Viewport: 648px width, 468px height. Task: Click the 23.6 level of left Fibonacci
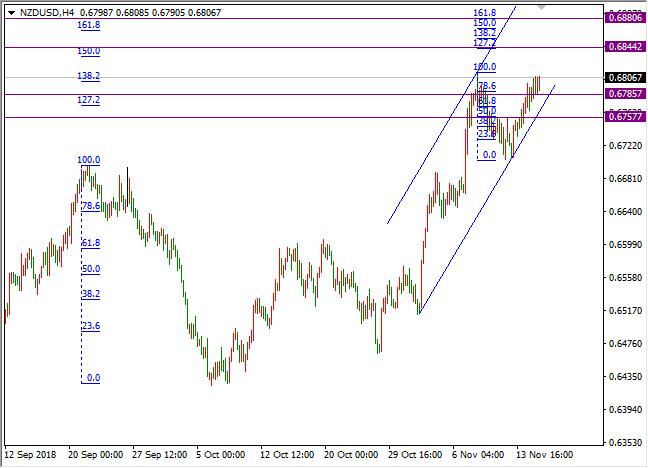(x=90, y=326)
